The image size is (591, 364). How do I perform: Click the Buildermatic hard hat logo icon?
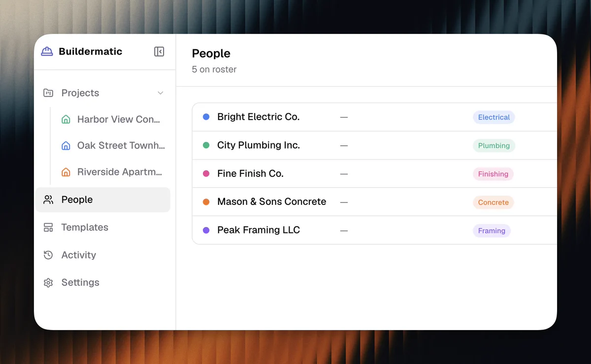[x=47, y=52]
